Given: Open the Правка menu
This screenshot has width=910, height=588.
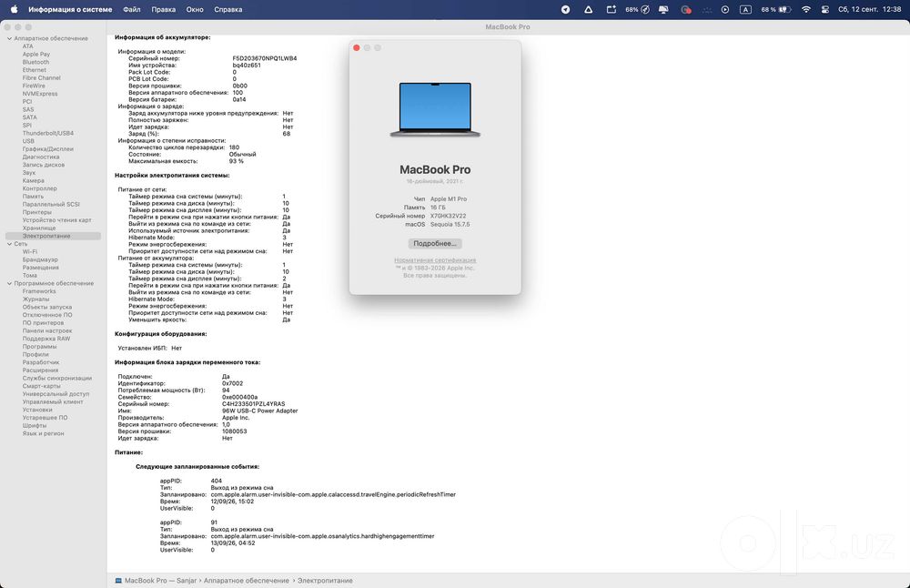Looking at the screenshot, I should (164, 9).
